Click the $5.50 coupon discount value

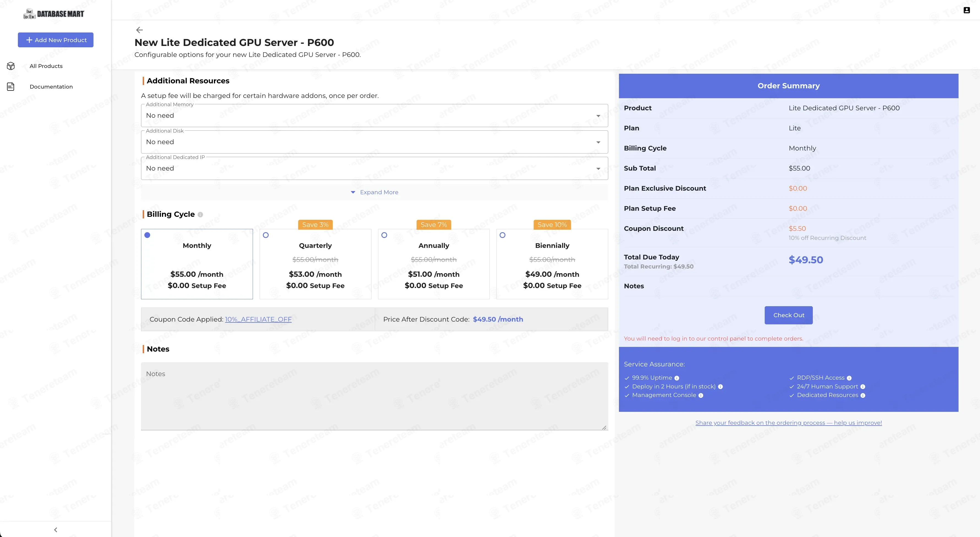pyautogui.click(x=797, y=228)
